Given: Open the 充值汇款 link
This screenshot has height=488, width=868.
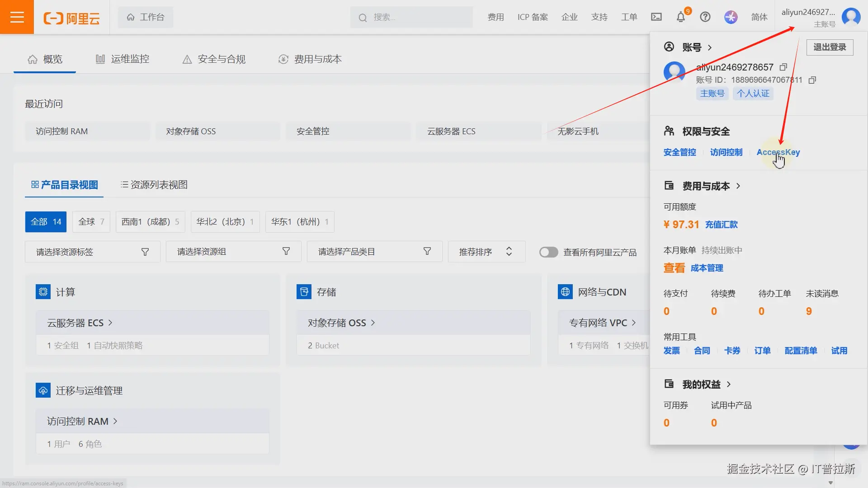Looking at the screenshot, I should (721, 225).
